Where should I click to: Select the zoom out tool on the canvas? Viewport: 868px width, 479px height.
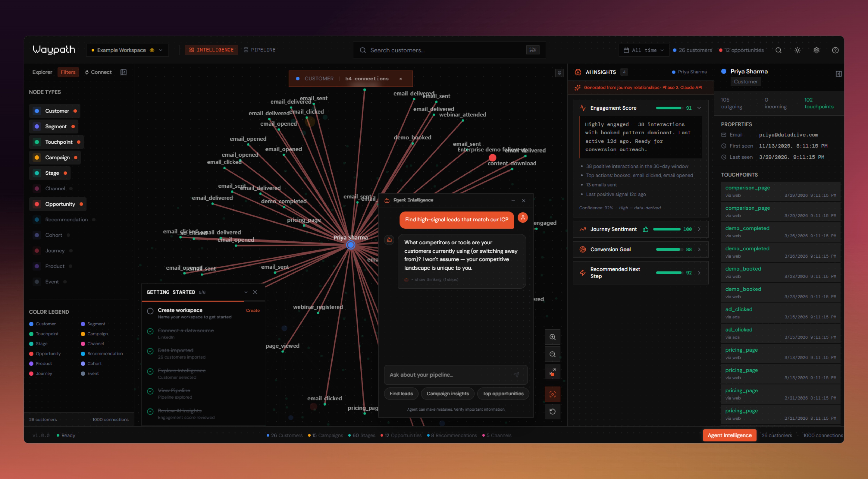(552, 354)
